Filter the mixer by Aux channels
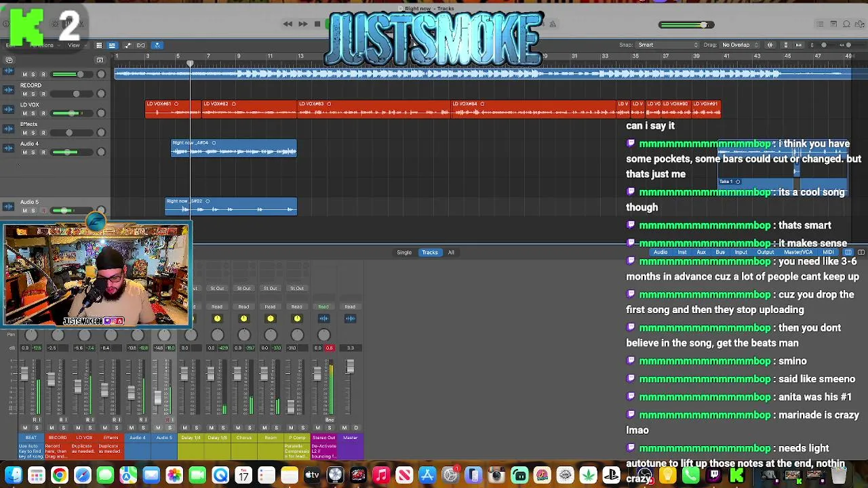This screenshot has height=488, width=868. click(x=701, y=252)
